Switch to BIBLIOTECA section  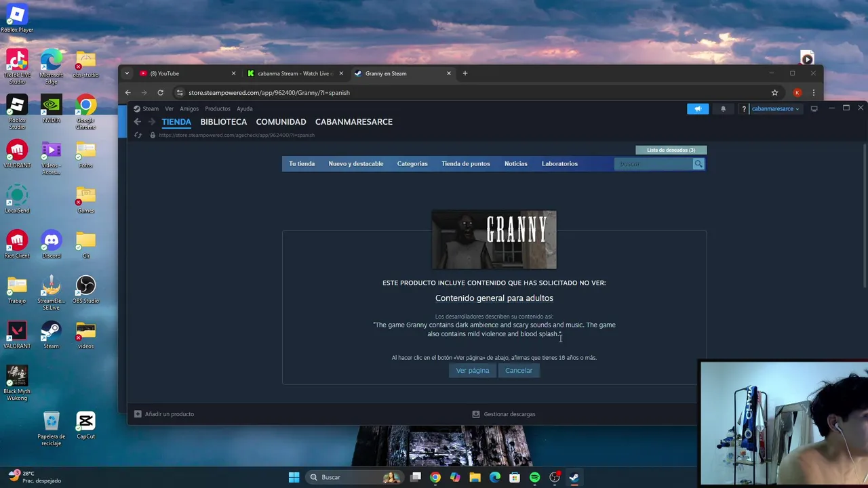pyautogui.click(x=224, y=122)
